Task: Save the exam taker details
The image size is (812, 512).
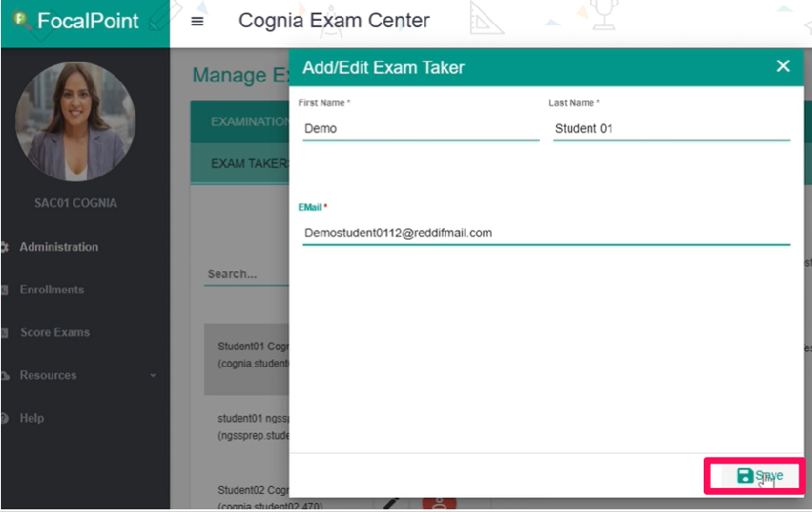Action: tap(759, 476)
